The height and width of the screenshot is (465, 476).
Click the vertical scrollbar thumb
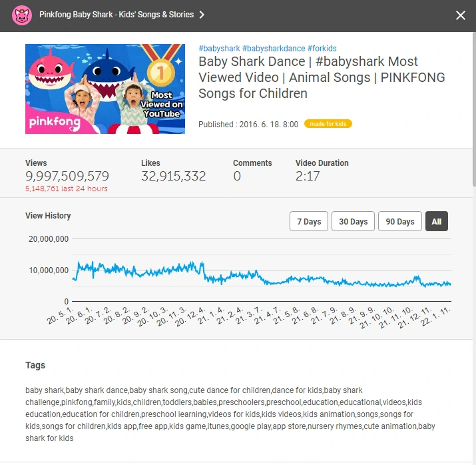[474, 109]
